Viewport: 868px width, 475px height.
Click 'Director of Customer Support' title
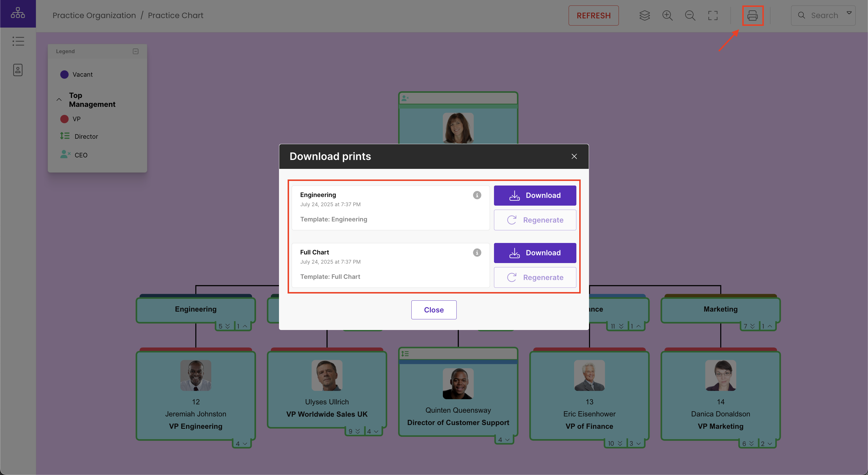pyautogui.click(x=458, y=422)
